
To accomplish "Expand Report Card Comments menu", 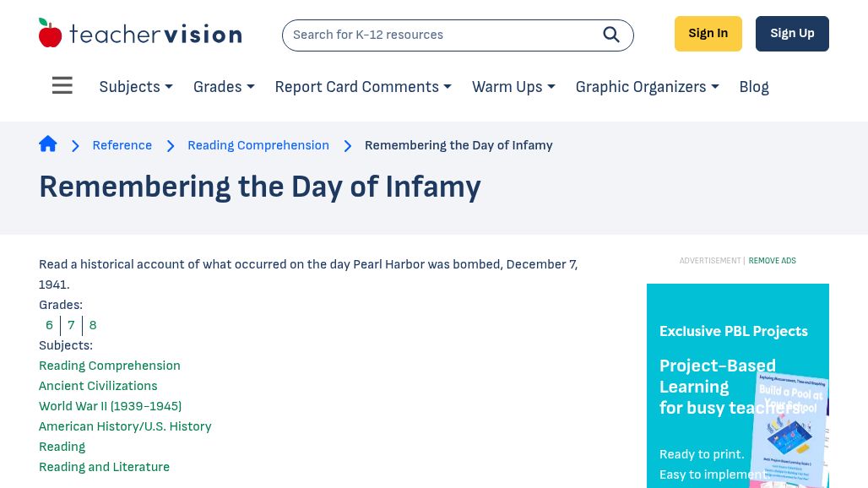I will (x=363, y=87).
